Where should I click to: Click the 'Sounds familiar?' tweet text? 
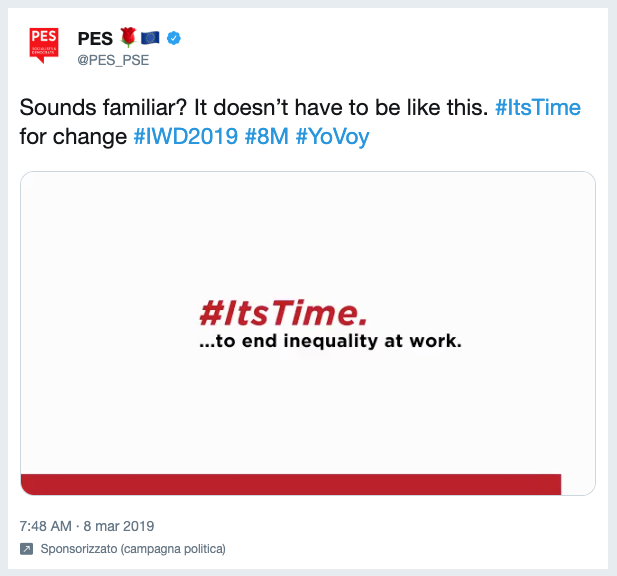click(x=103, y=107)
